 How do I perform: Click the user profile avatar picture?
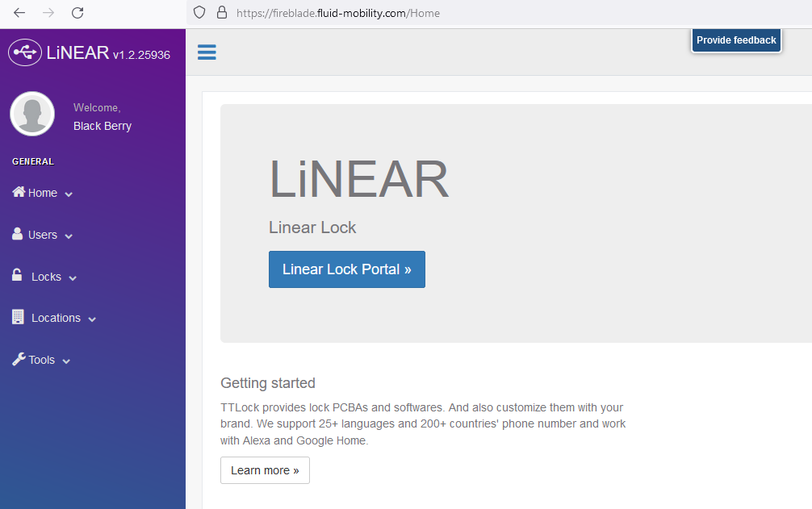32,114
